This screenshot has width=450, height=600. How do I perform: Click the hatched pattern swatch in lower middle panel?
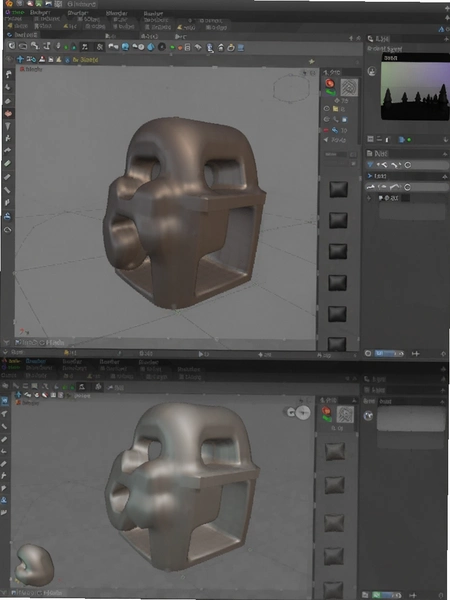[345, 414]
